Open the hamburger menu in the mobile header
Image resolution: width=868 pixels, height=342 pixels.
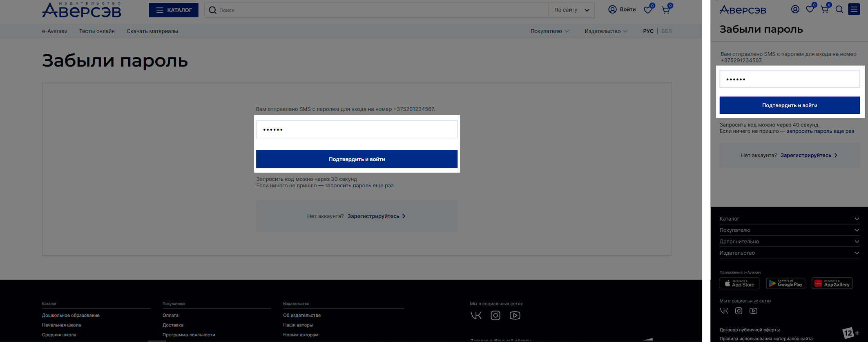tap(854, 9)
